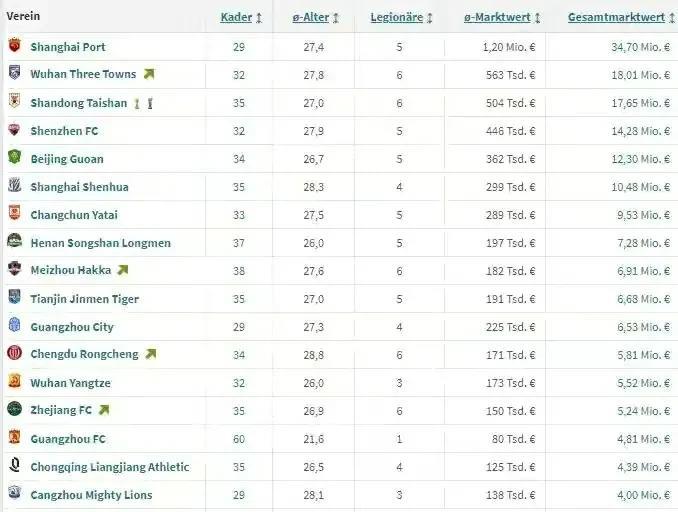This screenshot has height=512, width=678.
Task: Open Wuhan Three Towns club page
Action: coord(83,74)
